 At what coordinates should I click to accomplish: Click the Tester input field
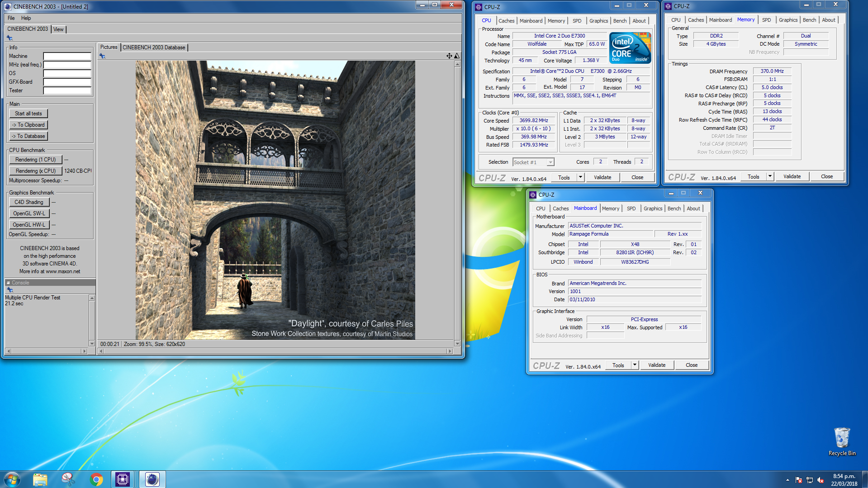point(67,90)
